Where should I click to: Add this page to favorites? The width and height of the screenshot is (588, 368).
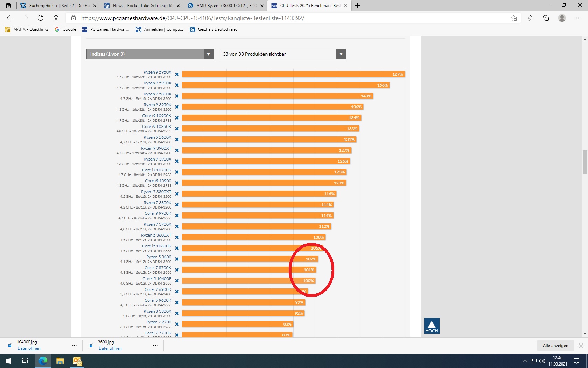pos(514,18)
